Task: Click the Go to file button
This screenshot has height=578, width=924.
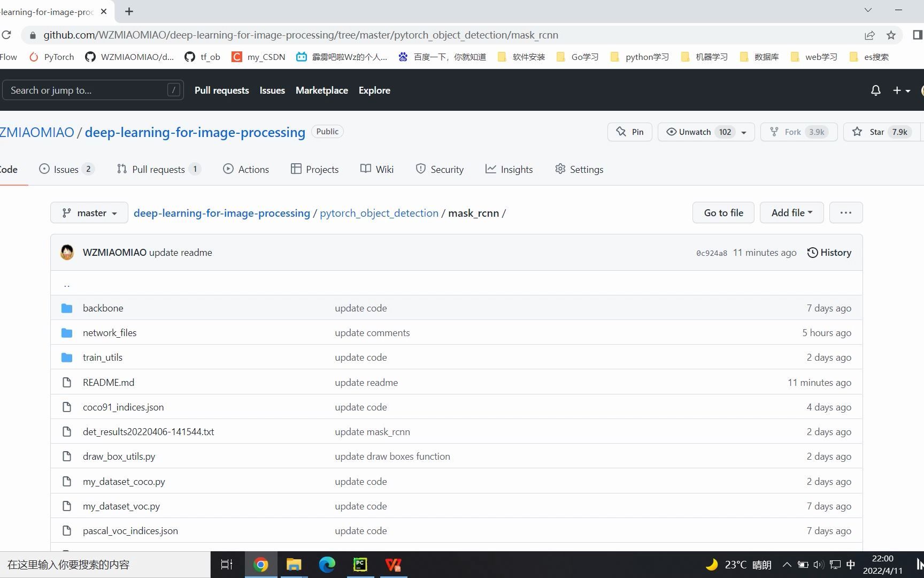Action: [723, 212]
